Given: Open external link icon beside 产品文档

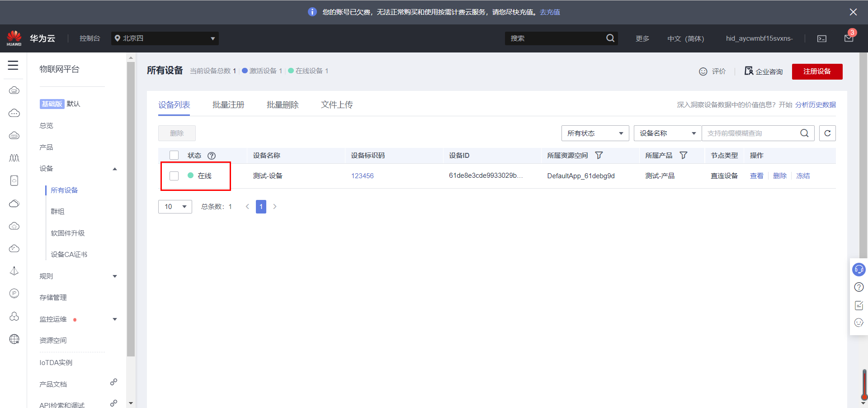Looking at the screenshot, I should coord(113,382).
